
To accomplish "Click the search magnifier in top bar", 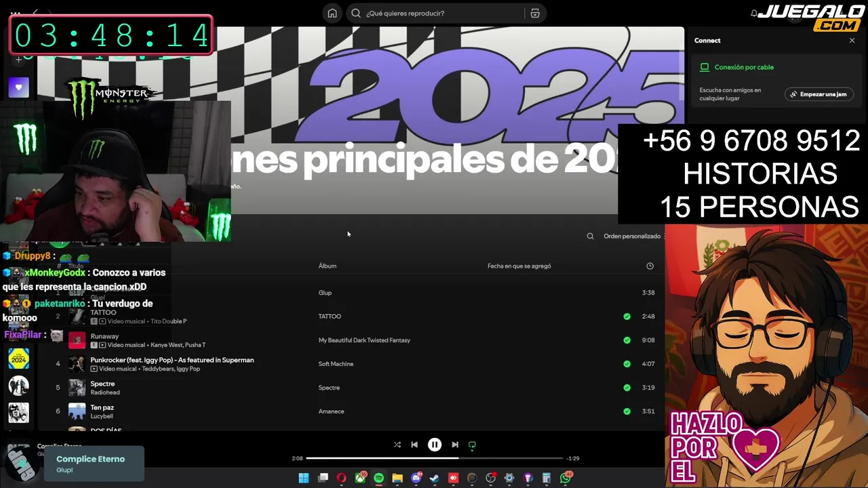I will point(356,14).
